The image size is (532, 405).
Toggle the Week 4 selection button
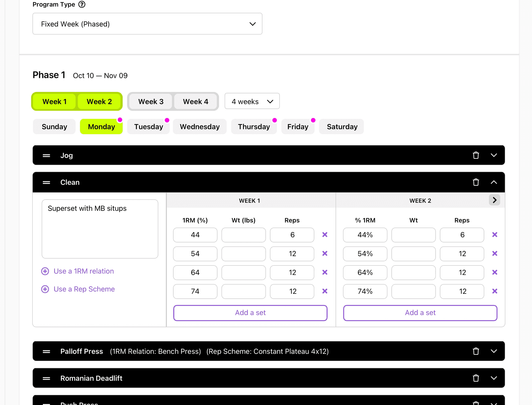(195, 102)
